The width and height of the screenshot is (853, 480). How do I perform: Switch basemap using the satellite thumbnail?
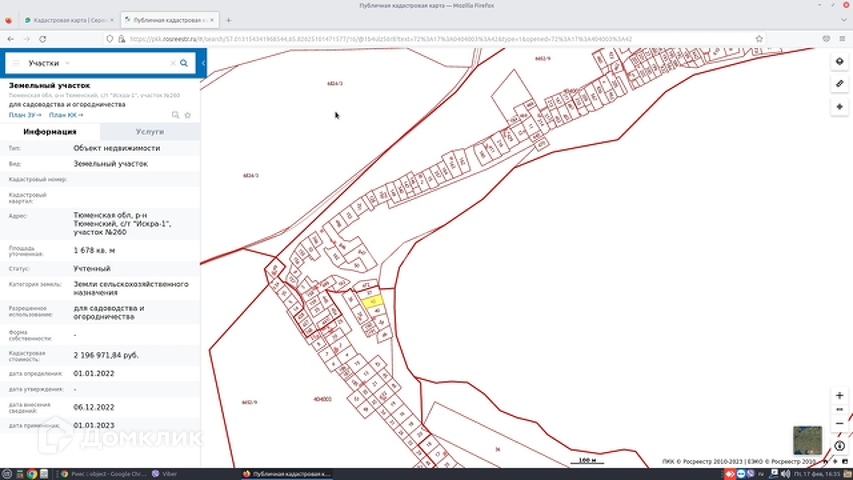click(807, 440)
